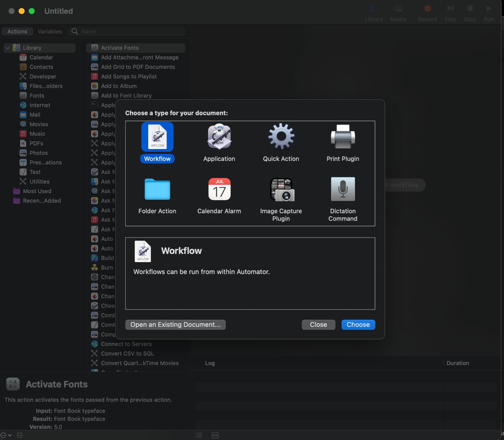Select the Contacts library category

(42, 67)
